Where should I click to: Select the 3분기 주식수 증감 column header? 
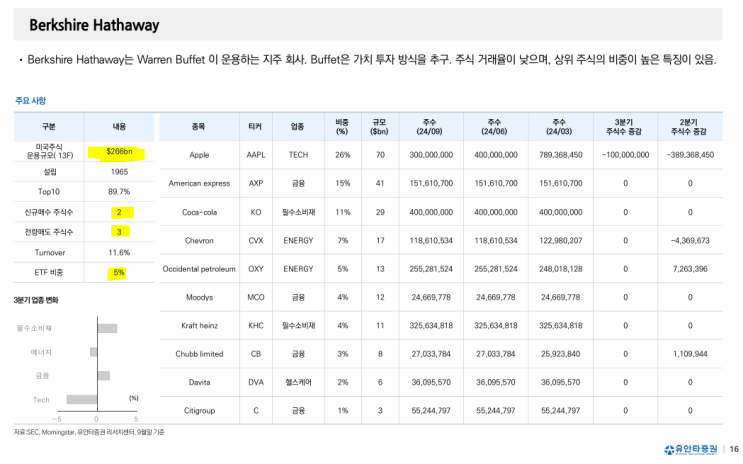click(x=625, y=127)
